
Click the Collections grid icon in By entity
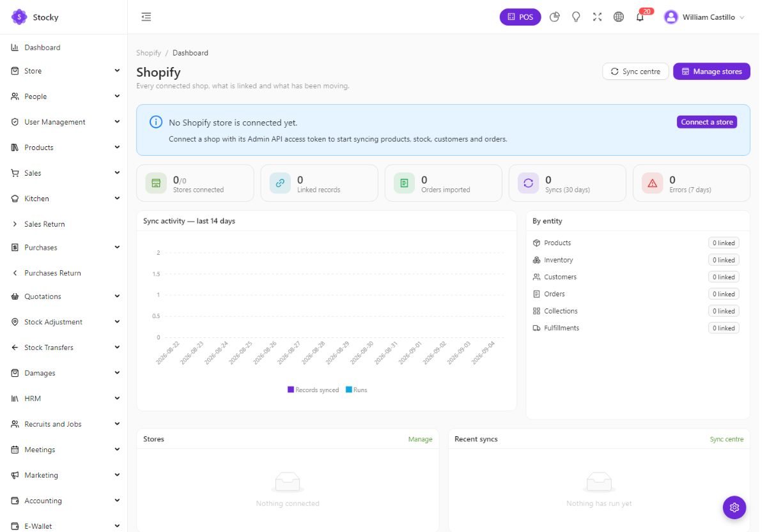click(x=536, y=311)
